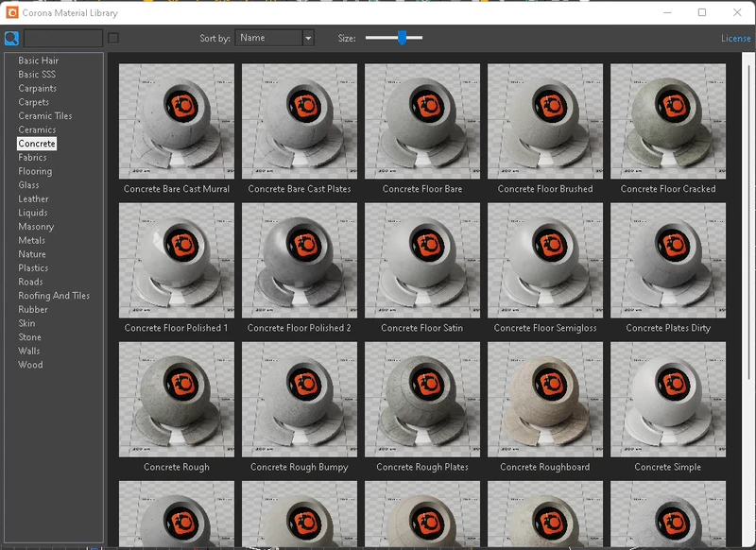This screenshot has height=550, width=756.
Task: Open the Sort by Name dropdown
Action: (274, 38)
